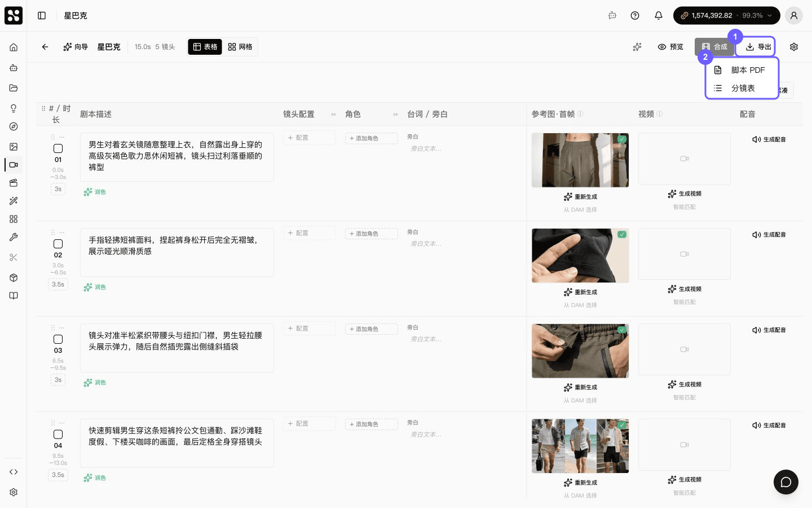Open the home icon in sidebar

(14, 47)
